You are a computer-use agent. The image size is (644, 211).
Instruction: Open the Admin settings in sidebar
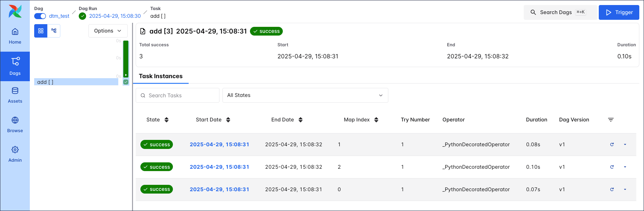point(15,154)
